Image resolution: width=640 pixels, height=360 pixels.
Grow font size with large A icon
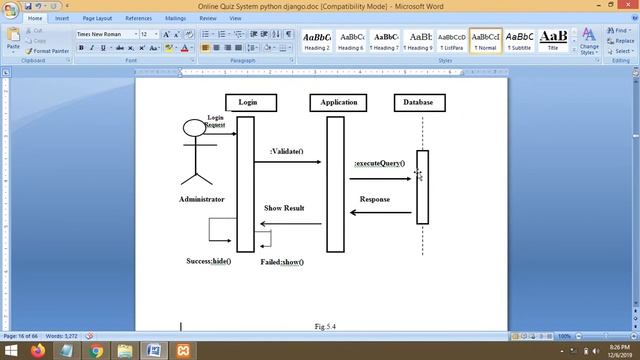166,35
